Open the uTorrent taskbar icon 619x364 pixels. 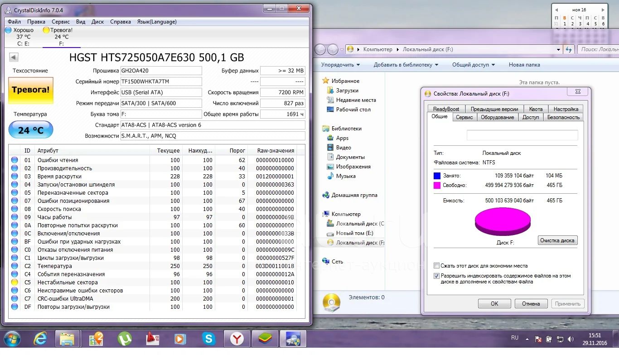pos(124,339)
